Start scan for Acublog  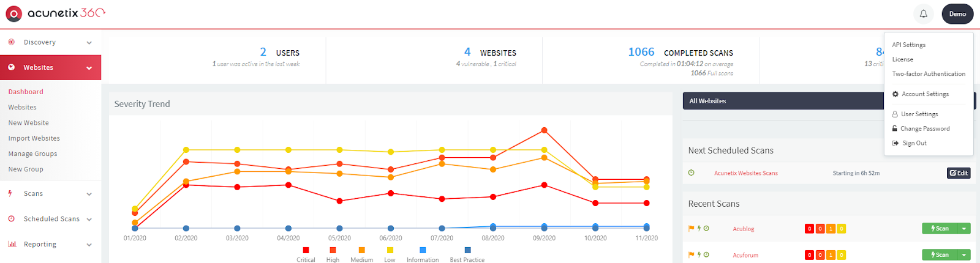pos(940,229)
